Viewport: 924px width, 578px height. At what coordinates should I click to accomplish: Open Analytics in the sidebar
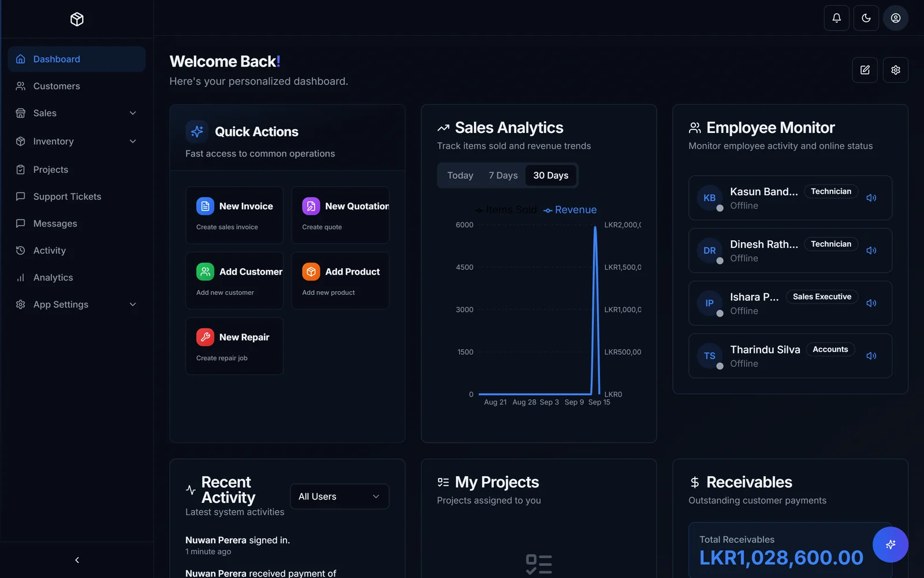(x=77, y=277)
